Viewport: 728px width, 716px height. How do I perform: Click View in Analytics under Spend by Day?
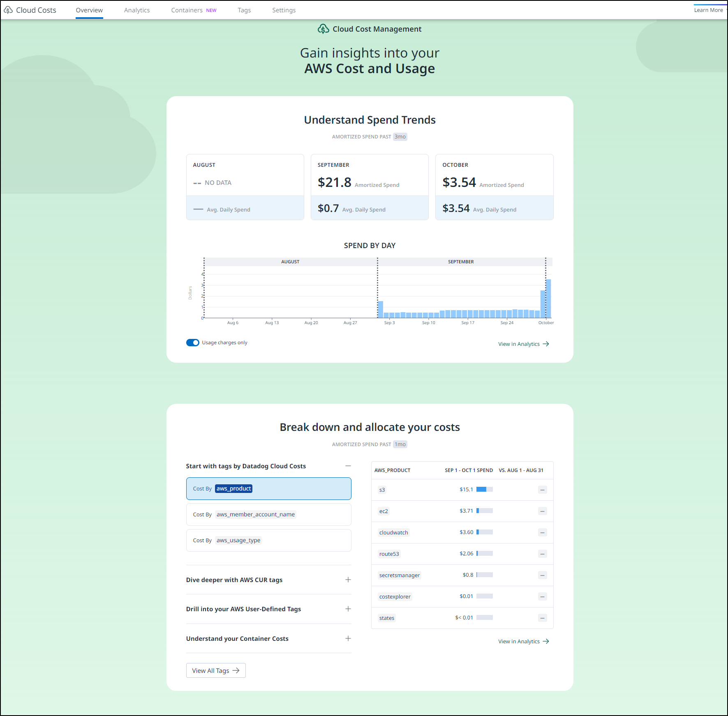click(x=523, y=344)
